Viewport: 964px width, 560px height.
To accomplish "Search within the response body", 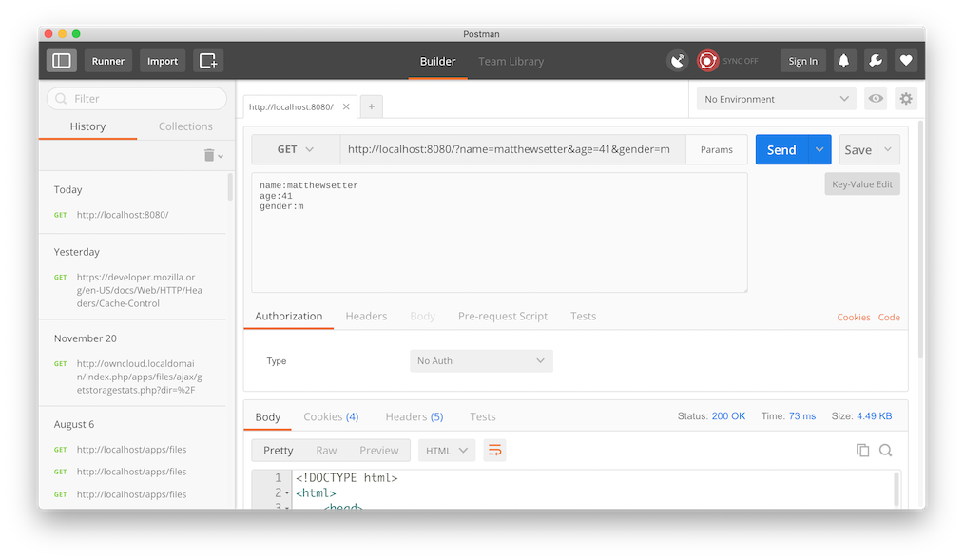I will [885, 451].
